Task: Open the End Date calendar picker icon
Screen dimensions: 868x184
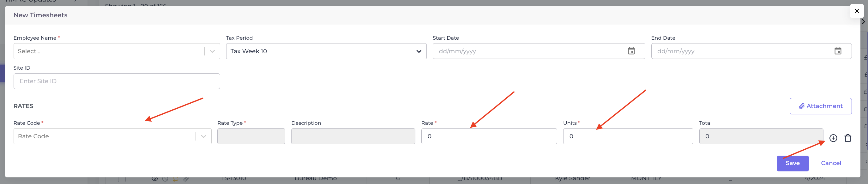Action: tap(838, 51)
